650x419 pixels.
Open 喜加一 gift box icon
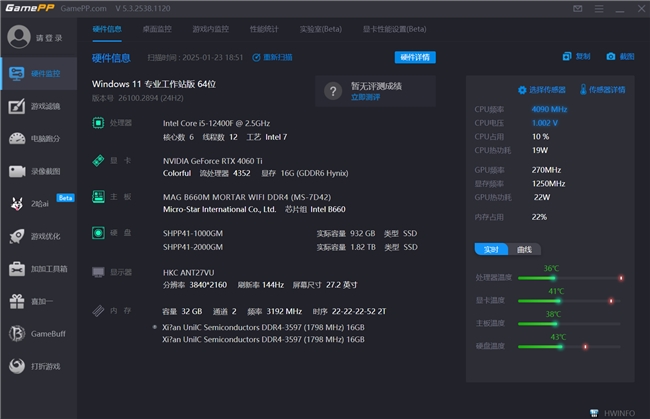tap(17, 301)
